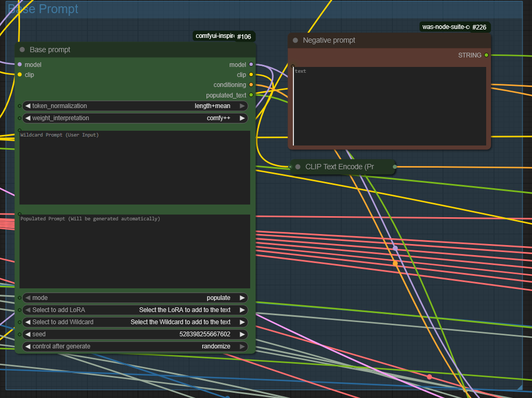Collapse the Negative prompt node via title dot
The width and height of the screenshot is (532, 398).
point(295,40)
